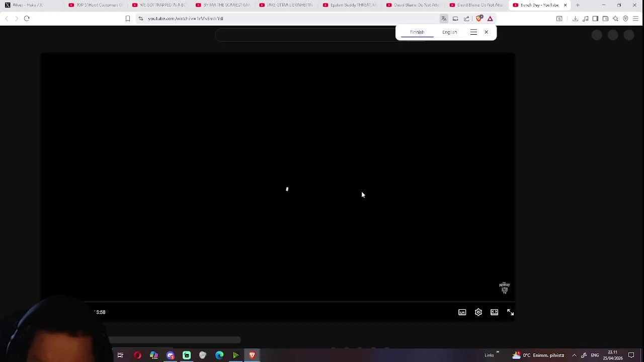
Task: Open Opera browser from taskbar
Action: (x=137, y=355)
